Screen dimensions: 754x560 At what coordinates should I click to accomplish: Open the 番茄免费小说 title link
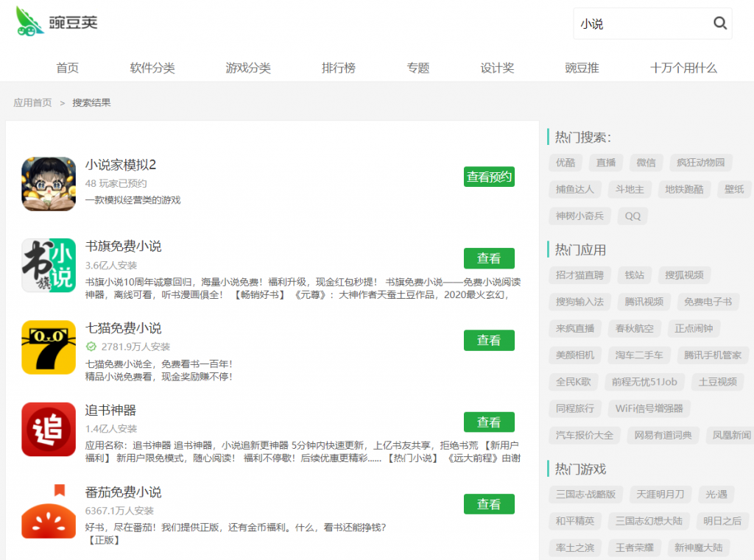coord(123,492)
